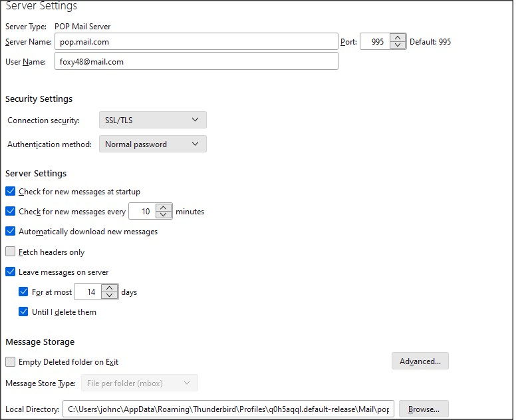Enable Fetch headers only

(x=11, y=252)
